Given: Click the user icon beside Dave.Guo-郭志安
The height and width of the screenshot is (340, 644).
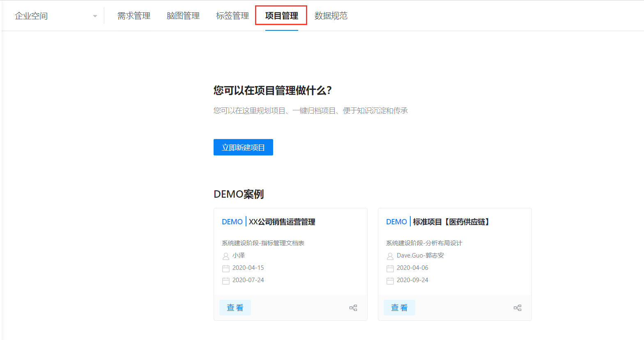Looking at the screenshot, I should [x=390, y=256].
